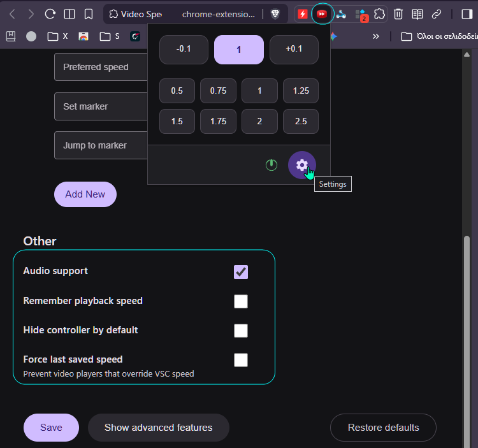Click the scrollbar up arrow
Image resolution: width=478 pixels, height=448 pixels.
click(x=467, y=55)
